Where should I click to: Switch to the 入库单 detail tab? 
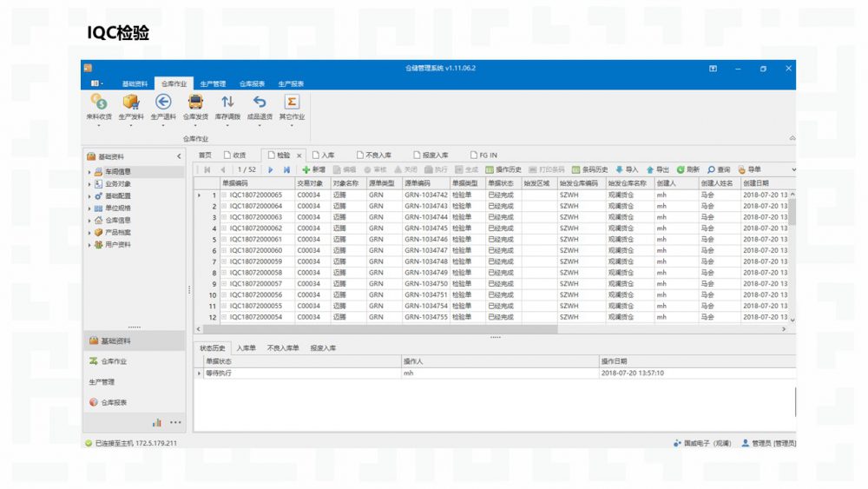tap(246, 348)
